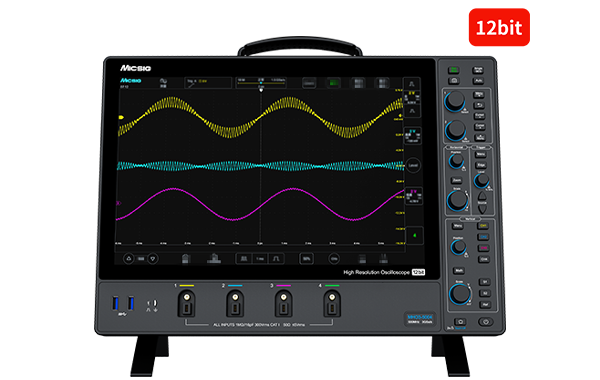
Task: Click channel 2 BNC input connector
Action: pos(235,297)
